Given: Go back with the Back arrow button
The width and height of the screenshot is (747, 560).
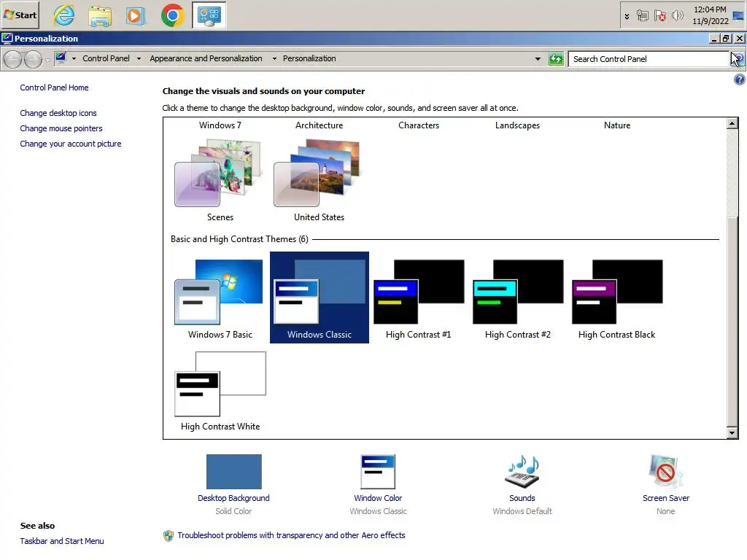Looking at the screenshot, I should (13, 59).
